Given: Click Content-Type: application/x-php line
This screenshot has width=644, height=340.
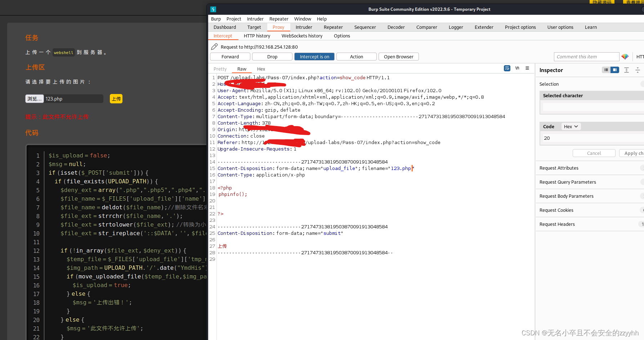Looking at the screenshot, I should tap(261, 175).
